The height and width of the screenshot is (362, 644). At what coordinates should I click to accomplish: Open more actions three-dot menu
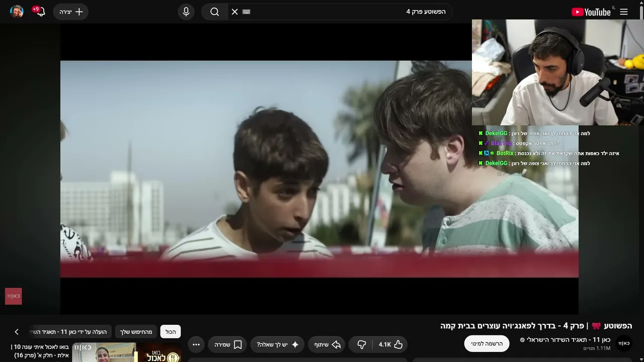pyautogui.click(x=196, y=344)
